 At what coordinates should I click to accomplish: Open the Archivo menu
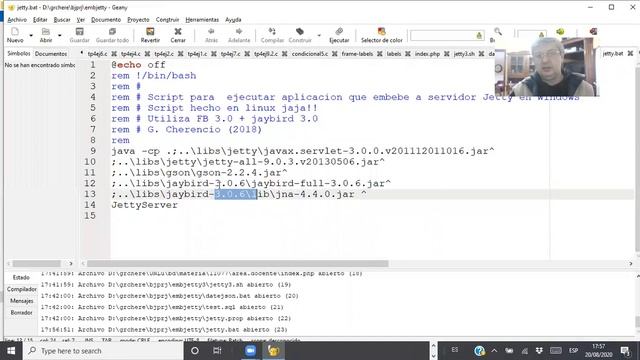(17, 20)
